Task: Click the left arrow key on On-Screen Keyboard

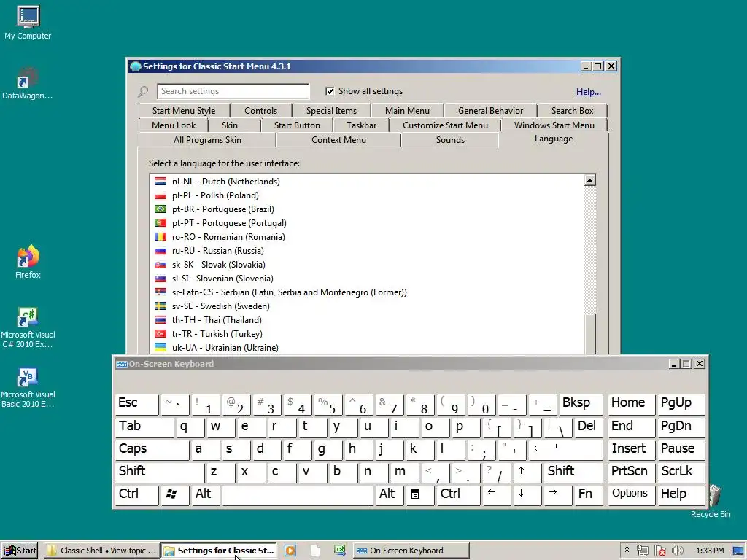Action: (x=496, y=494)
